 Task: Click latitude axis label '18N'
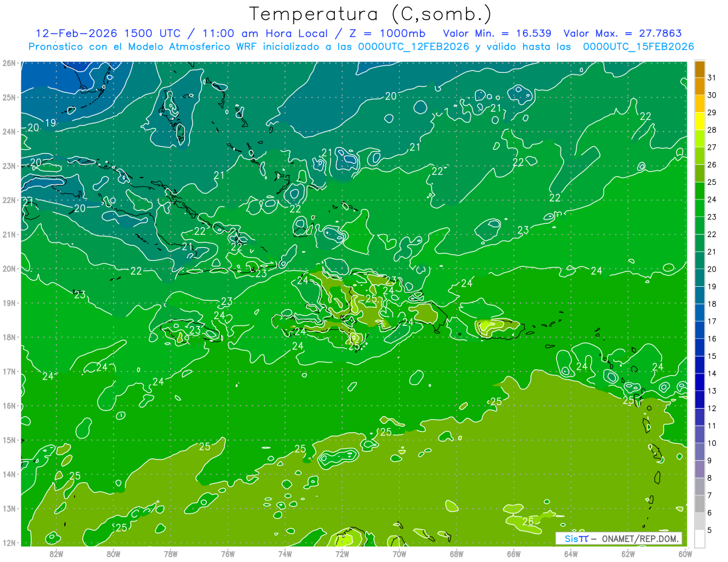tap(9, 337)
